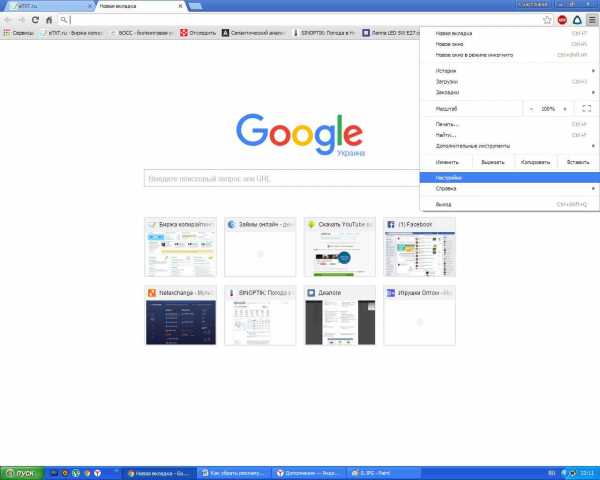This screenshot has width=600, height=480.
Task: Click the bookmark star icon in address bar
Action: [547, 20]
